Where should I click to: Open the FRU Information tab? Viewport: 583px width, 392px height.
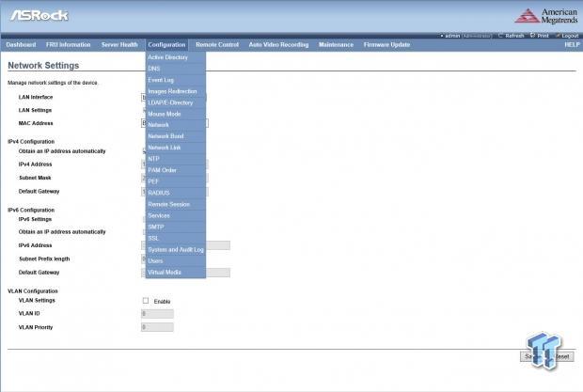[x=69, y=44]
